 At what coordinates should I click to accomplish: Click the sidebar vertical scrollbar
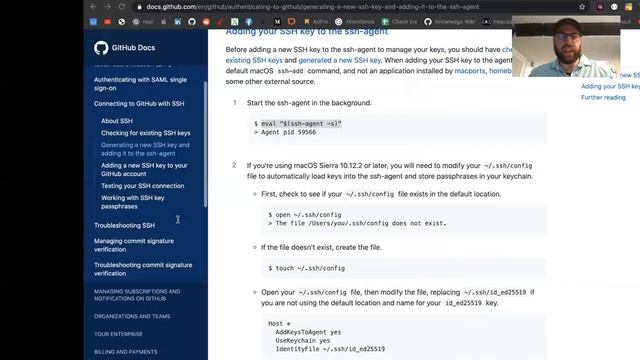coord(205,144)
